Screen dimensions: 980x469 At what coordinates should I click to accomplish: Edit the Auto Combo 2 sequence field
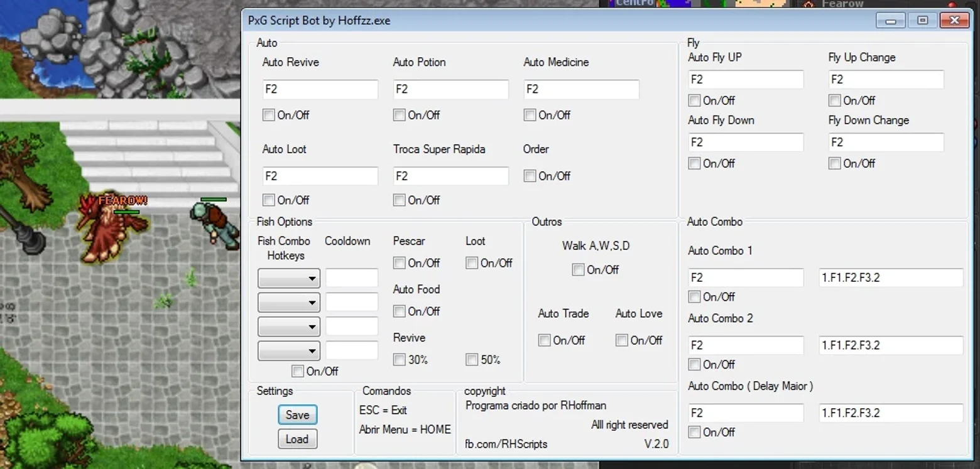pyautogui.click(x=891, y=345)
